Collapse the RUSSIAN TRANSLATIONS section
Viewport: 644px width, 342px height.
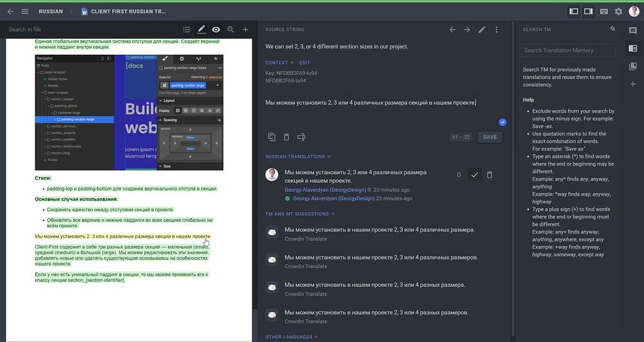(298, 157)
